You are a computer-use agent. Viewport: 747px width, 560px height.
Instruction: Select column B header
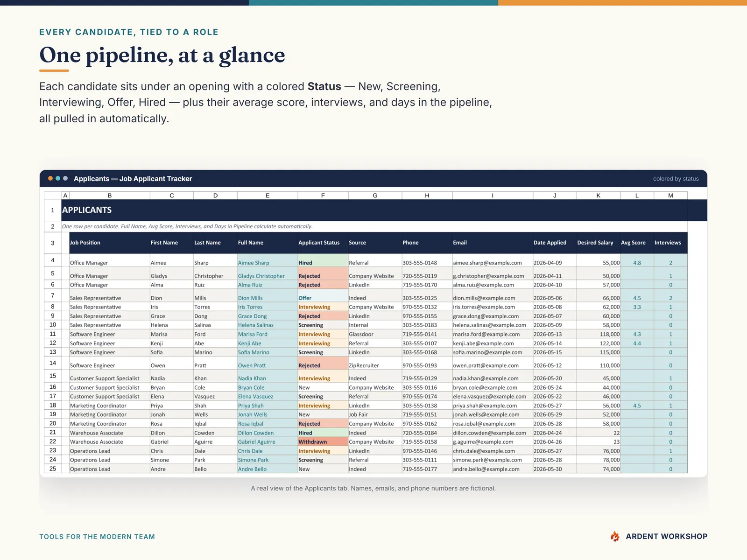tap(110, 196)
